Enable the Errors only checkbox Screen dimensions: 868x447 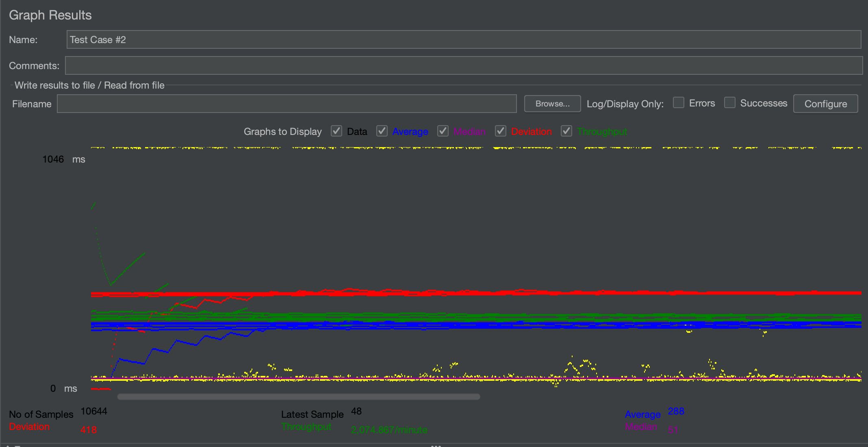click(x=679, y=102)
